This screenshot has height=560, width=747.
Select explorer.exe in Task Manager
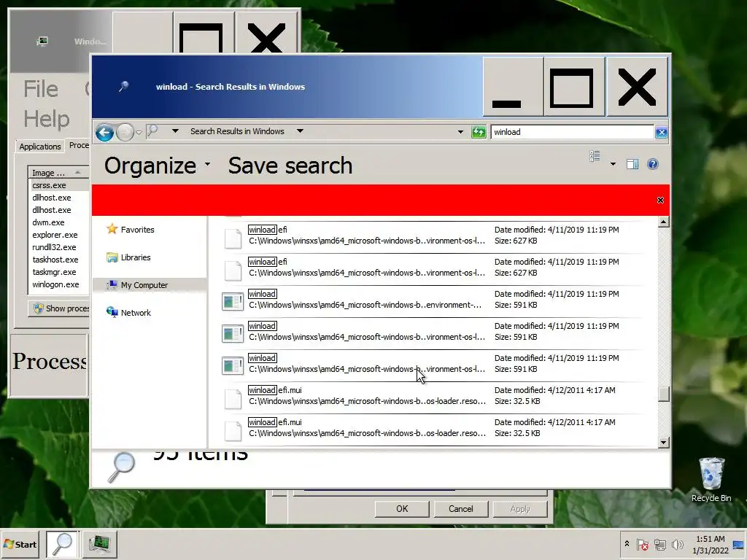point(55,235)
